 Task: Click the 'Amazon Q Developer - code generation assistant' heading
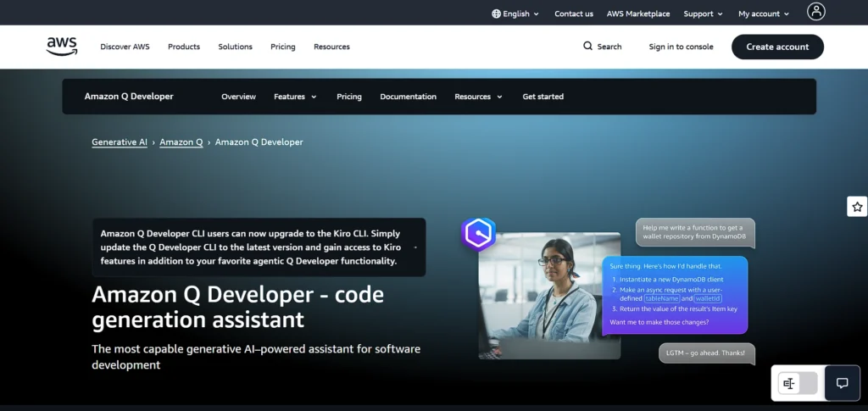[237, 307]
